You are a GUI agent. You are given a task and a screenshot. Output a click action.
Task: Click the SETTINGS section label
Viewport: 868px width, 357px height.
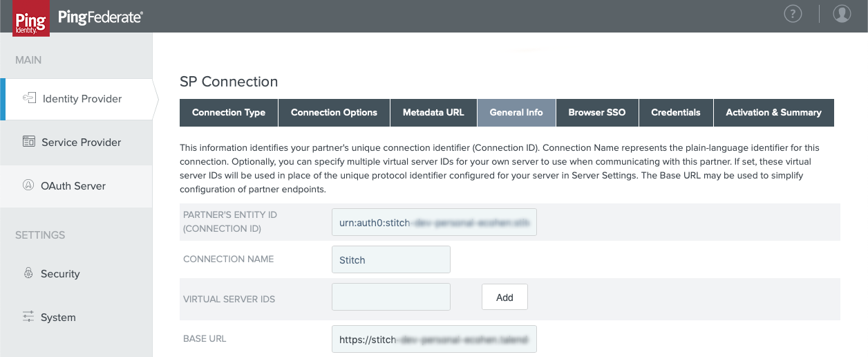[40, 235]
